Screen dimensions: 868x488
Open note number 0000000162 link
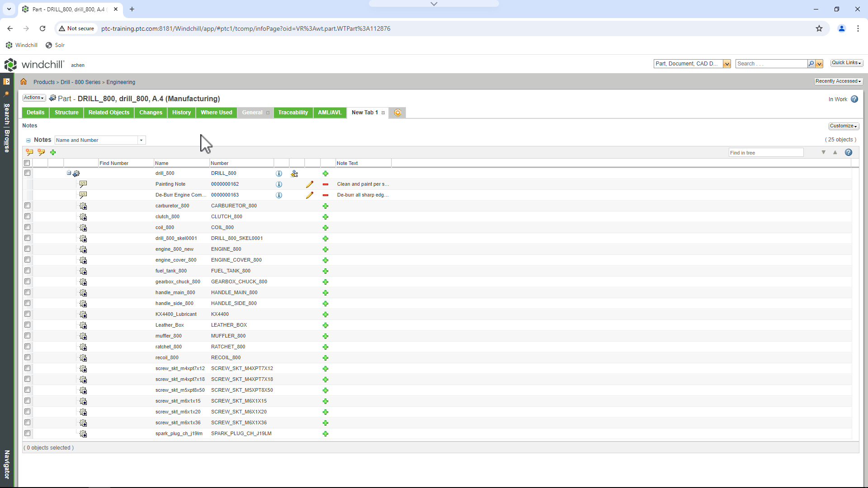[225, 184]
